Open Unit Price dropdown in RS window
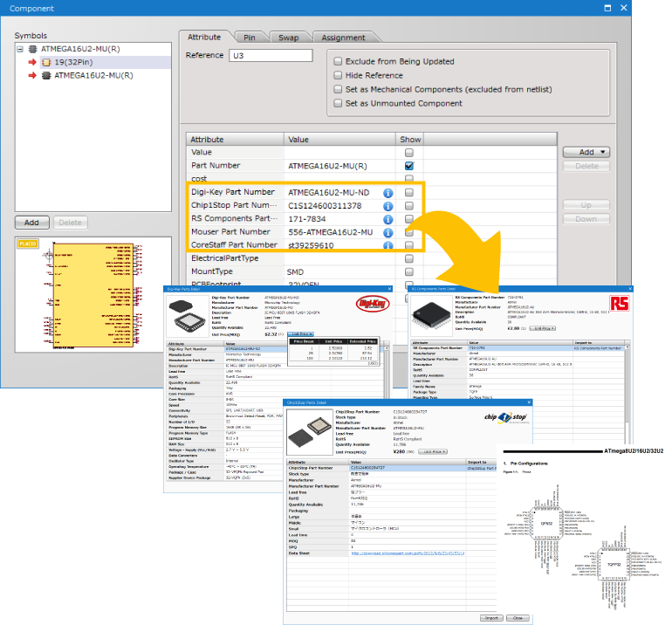Screen dimensions: 672x625 (x=543, y=328)
